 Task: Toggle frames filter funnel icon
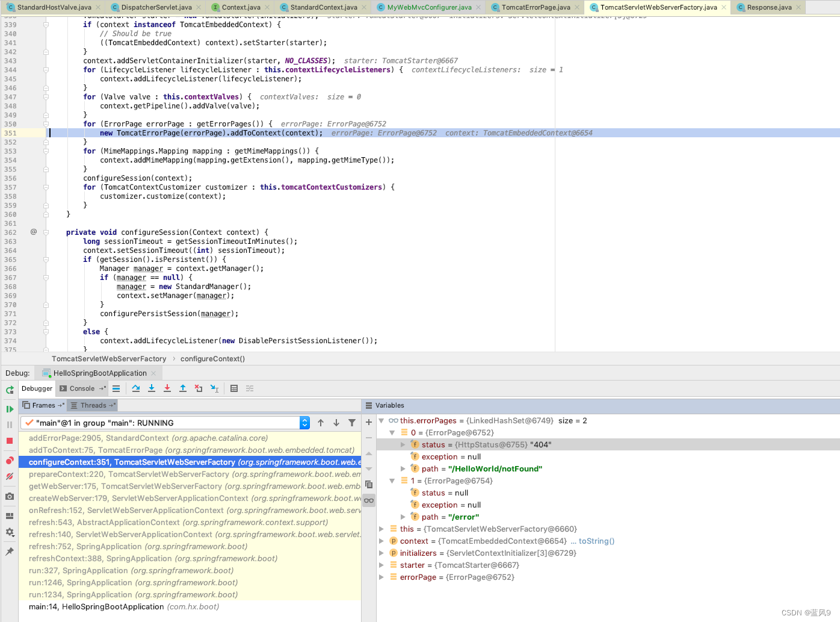pos(352,423)
